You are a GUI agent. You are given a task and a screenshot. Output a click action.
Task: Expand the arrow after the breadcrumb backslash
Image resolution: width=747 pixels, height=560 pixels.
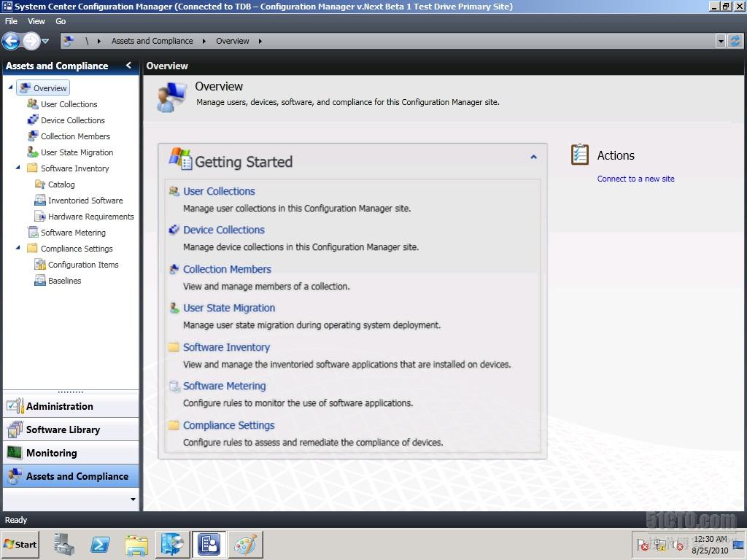pyautogui.click(x=98, y=42)
